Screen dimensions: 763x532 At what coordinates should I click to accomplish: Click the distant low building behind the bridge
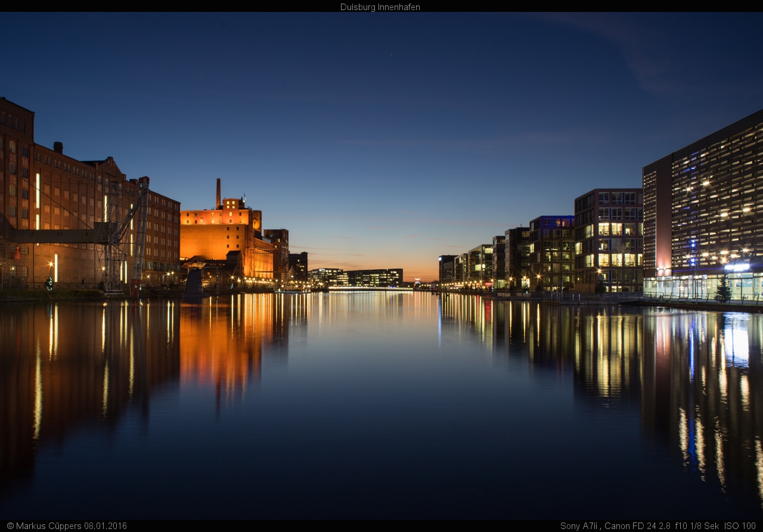[374, 278]
